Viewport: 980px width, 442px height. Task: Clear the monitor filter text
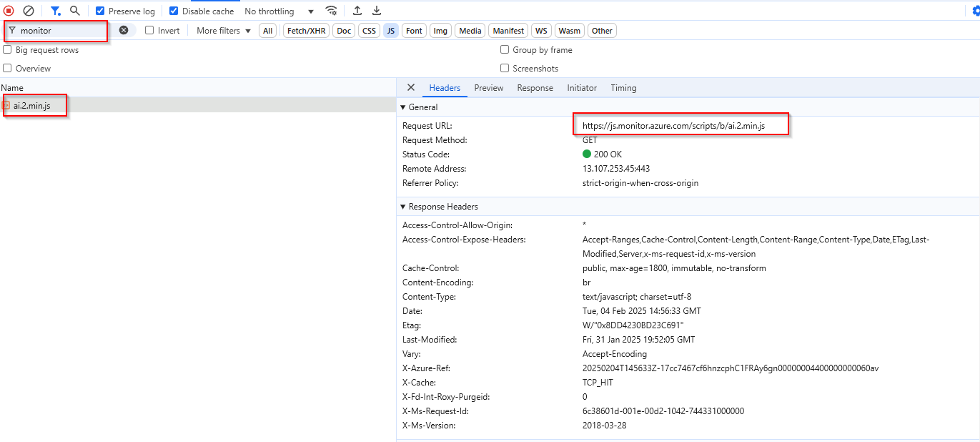click(124, 30)
